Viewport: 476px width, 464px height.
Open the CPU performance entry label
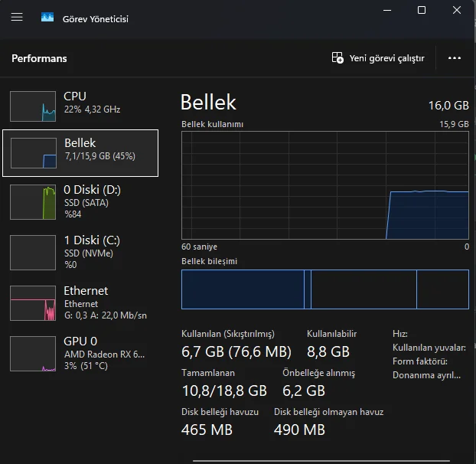[x=75, y=96]
